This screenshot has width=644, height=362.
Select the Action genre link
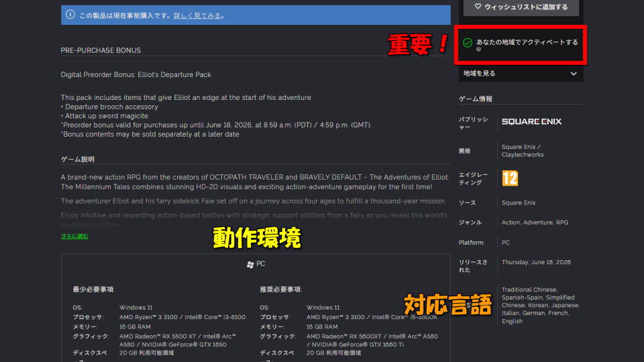511,223
